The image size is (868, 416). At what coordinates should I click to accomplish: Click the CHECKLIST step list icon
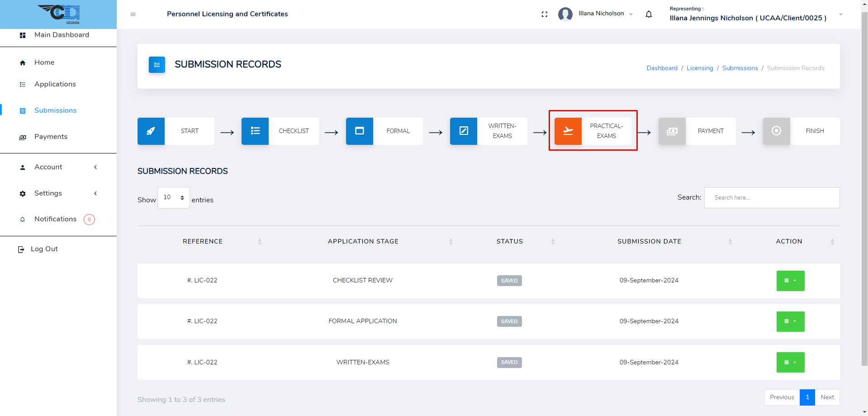coord(255,131)
